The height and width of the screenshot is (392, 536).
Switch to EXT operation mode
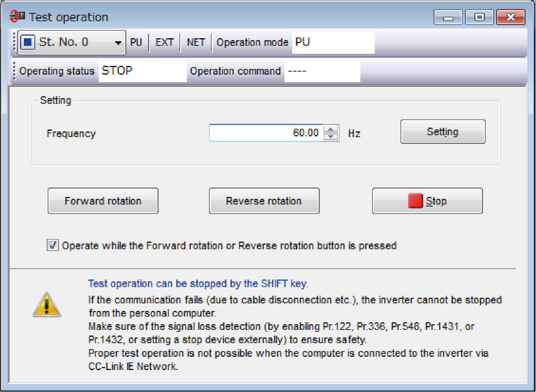(165, 42)
